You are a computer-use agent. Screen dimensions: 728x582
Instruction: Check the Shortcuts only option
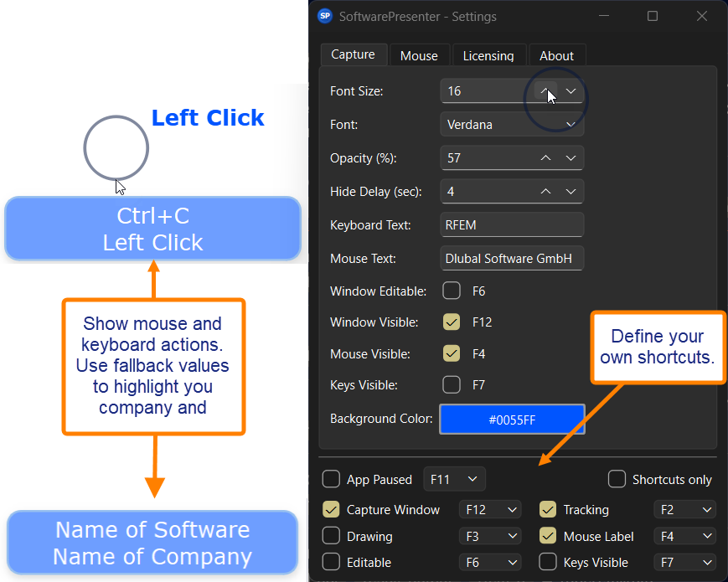[617, 479]
